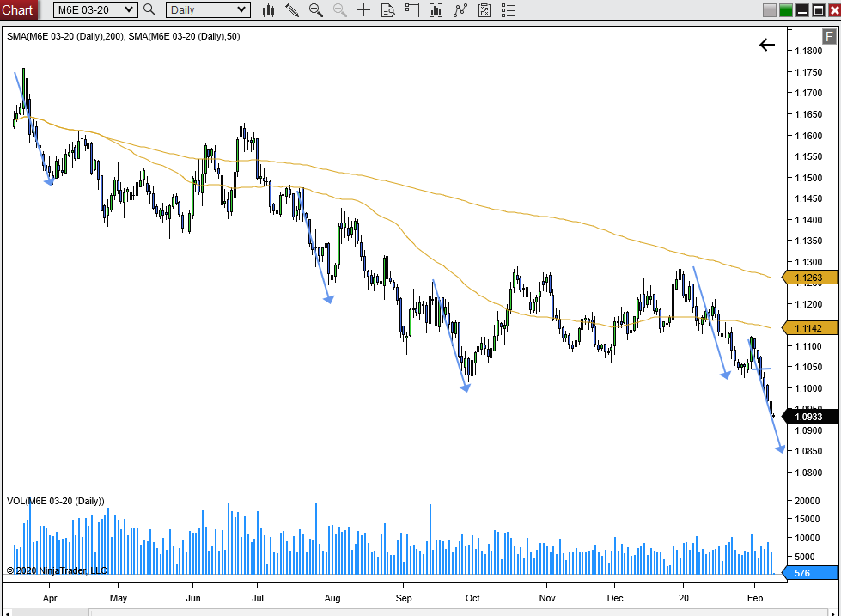Click the 1.1142 SMA price marker
This screenshot has width=841, height=616.
[809, 328]
